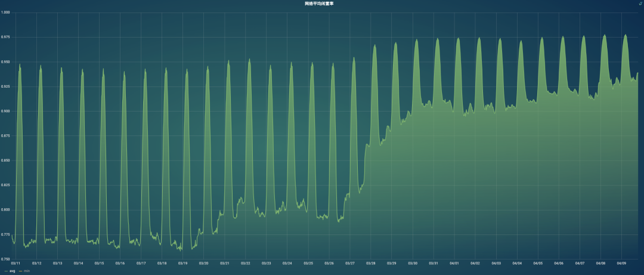The height and width of the screenshot is (275, 644).
Task: Click the 03/15 x-axis date label
Action: click(x=100, y=263)
